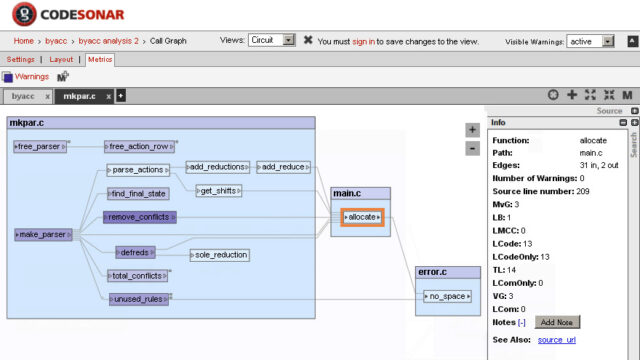Screen dimensions: 640x360
Task: Select the make_parser node
Action: point(43,235)
